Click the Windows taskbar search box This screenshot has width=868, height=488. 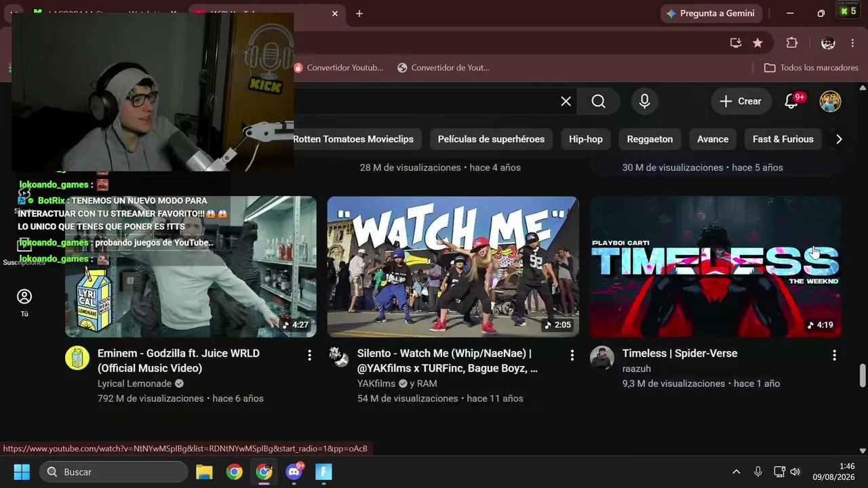click(x=114, y=472)
